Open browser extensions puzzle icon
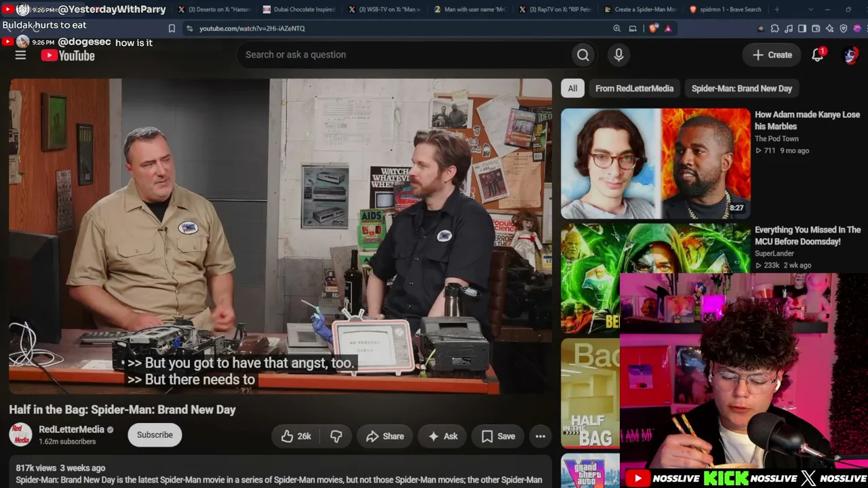 point(775,28)
